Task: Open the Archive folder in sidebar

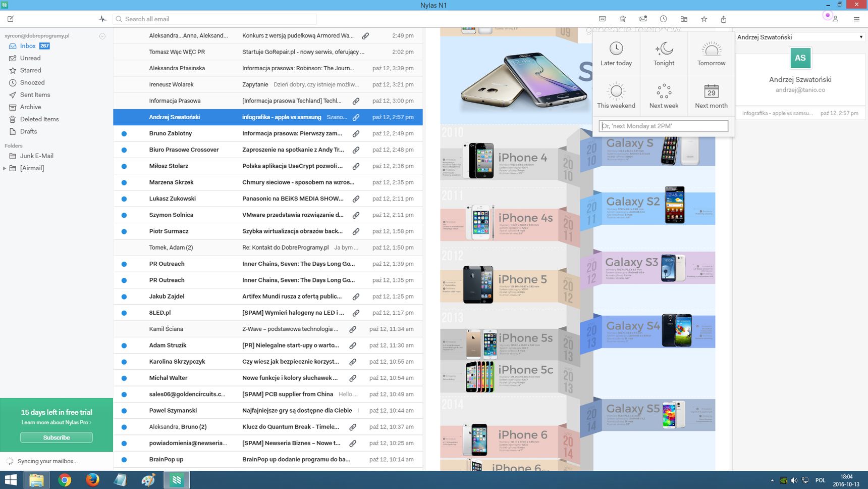Action: [x=30, y=107]
